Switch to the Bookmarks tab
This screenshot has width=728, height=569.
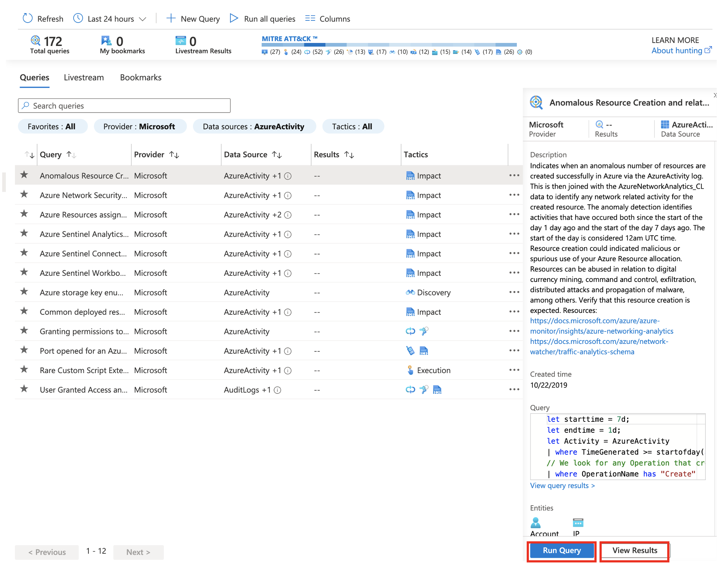click(x=141, y=77)
